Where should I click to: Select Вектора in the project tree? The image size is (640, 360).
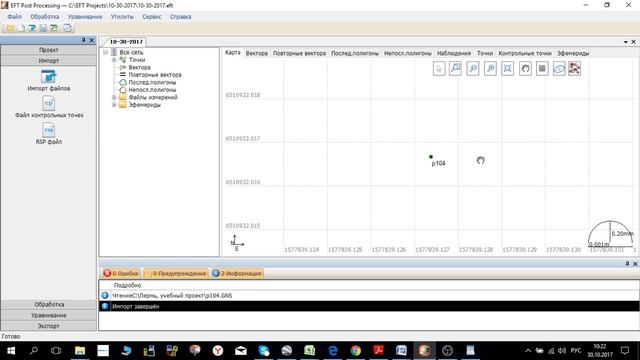(x=139, y=67)
